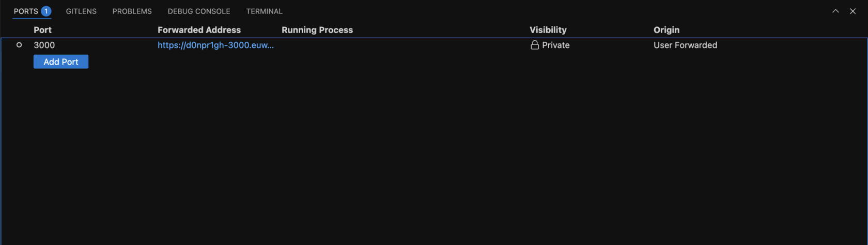Open the forwarded address https link
868x245 pixels.
point(215,45)
